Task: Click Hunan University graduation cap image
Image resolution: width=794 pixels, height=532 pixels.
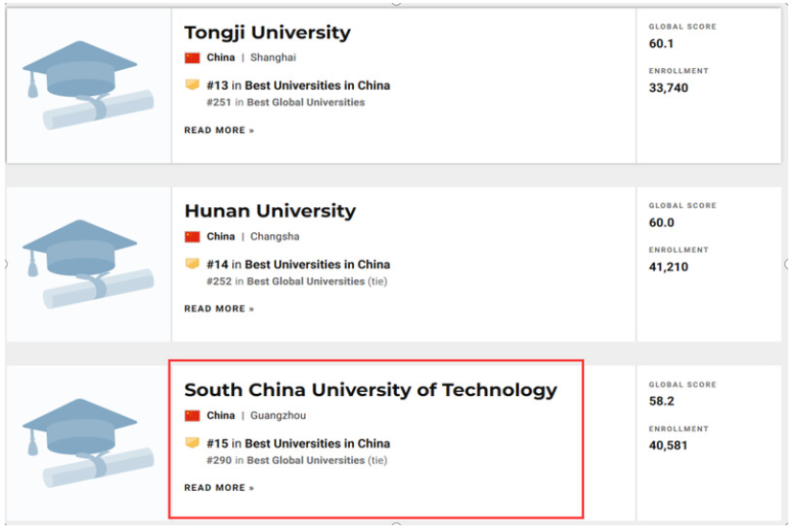Action: coord(87,263)
